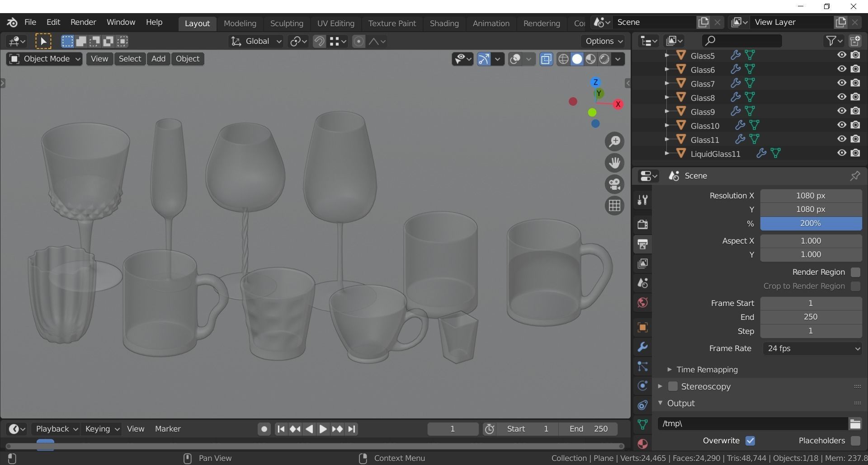Open the Render menu

point(83,22)
